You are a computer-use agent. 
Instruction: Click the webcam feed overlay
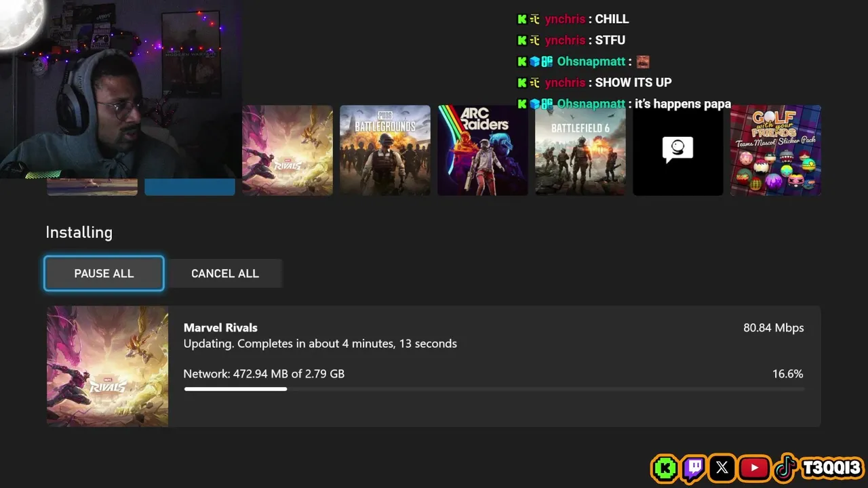[121, 89]
